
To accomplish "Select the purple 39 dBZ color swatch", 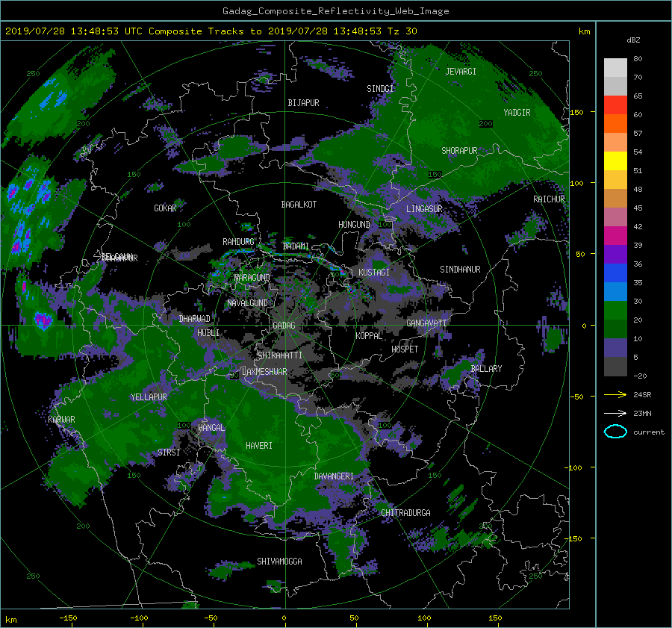I will [x=615, y=254].
